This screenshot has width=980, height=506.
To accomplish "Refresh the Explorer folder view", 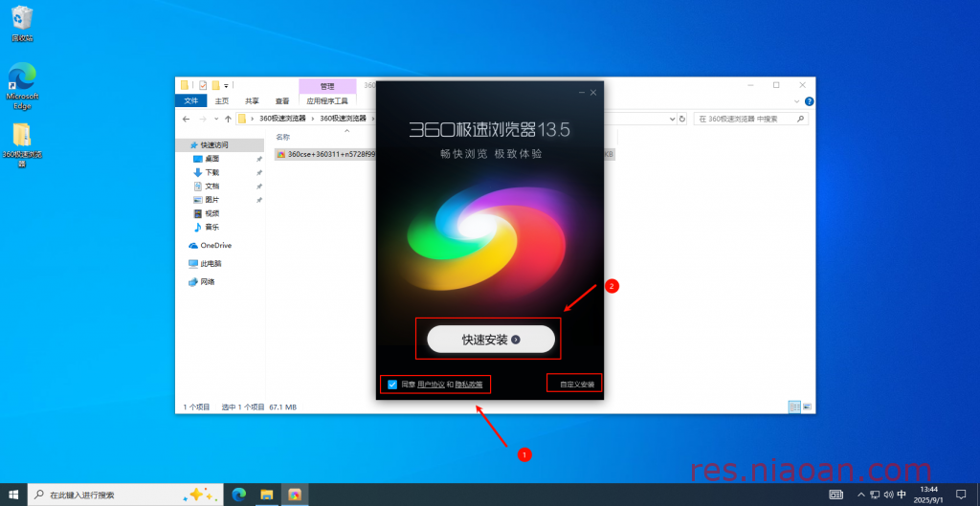I will (x=681, y=119).
